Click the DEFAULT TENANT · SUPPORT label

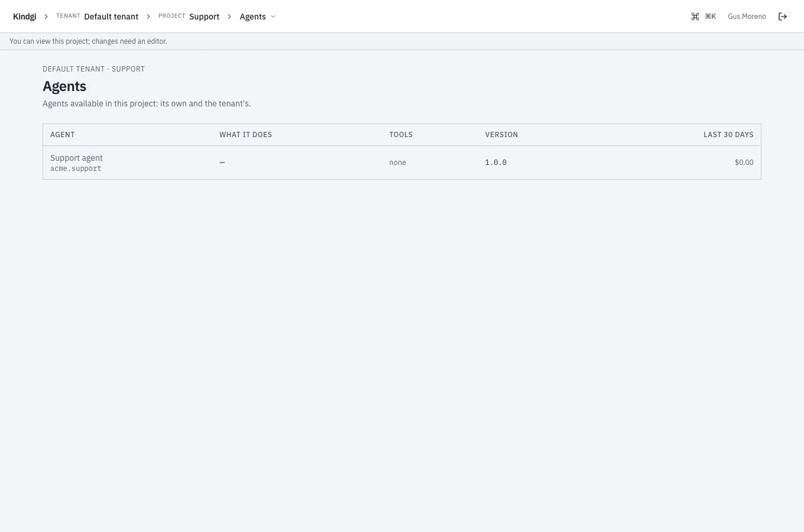pyautogui.click(x=93, y=69)
